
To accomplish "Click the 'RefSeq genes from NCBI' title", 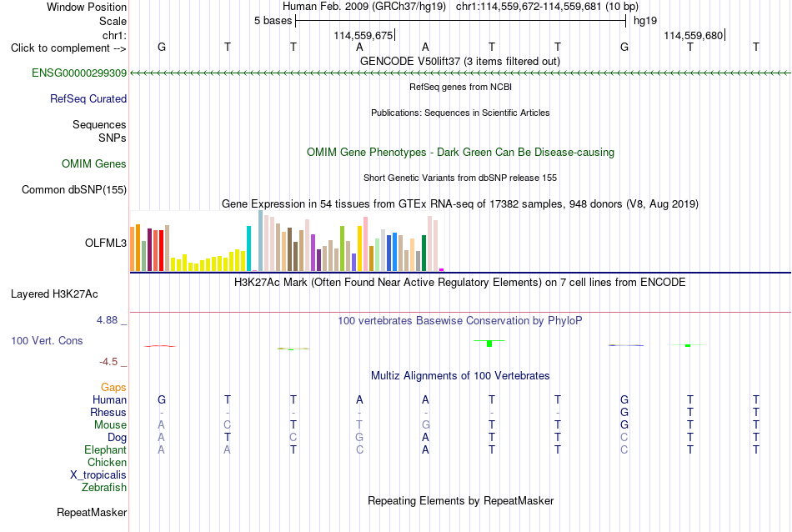I will tap(460, 87).
